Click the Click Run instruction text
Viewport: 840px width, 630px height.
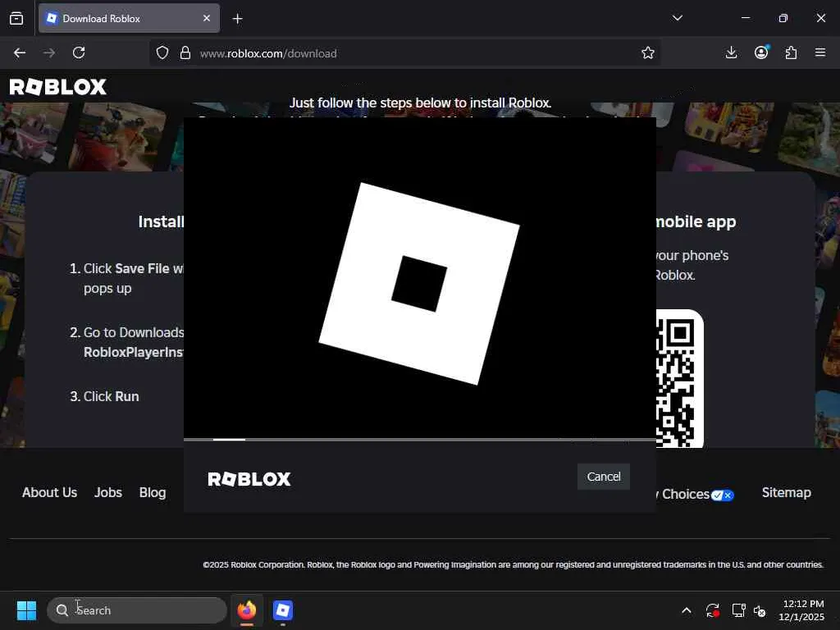click(111, 396)
